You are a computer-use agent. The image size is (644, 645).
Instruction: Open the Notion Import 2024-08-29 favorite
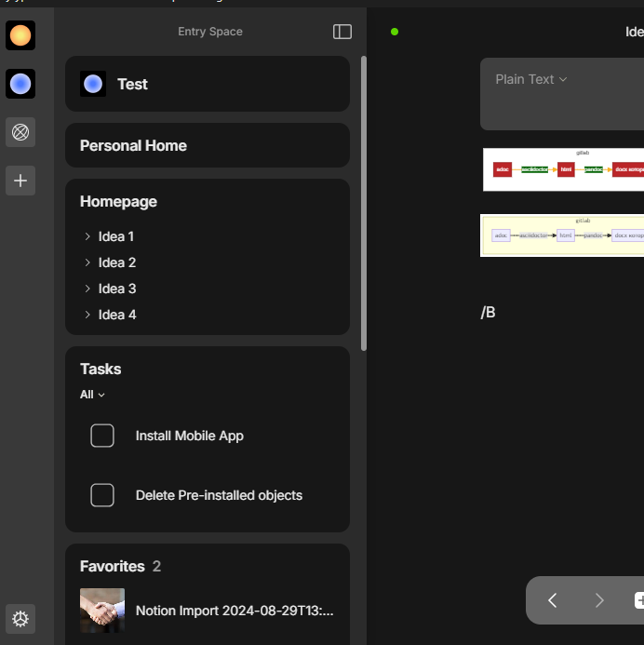click(x=235, y=611)
